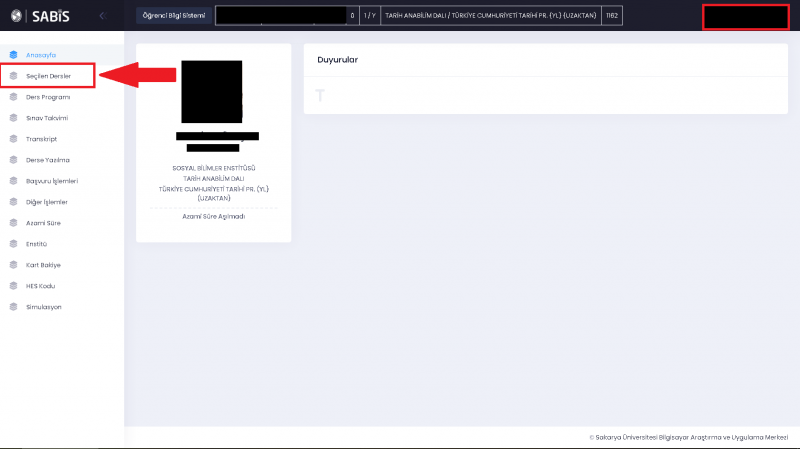Click the Anasayfa layers icon in sidebar

pyautogui.click(x=12, y=55)
